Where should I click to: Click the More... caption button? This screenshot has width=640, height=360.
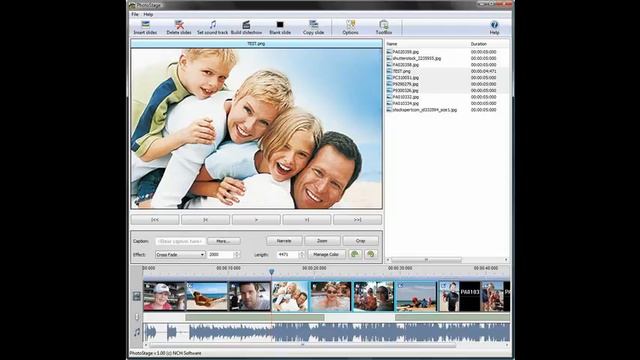(x=224, y=241)
